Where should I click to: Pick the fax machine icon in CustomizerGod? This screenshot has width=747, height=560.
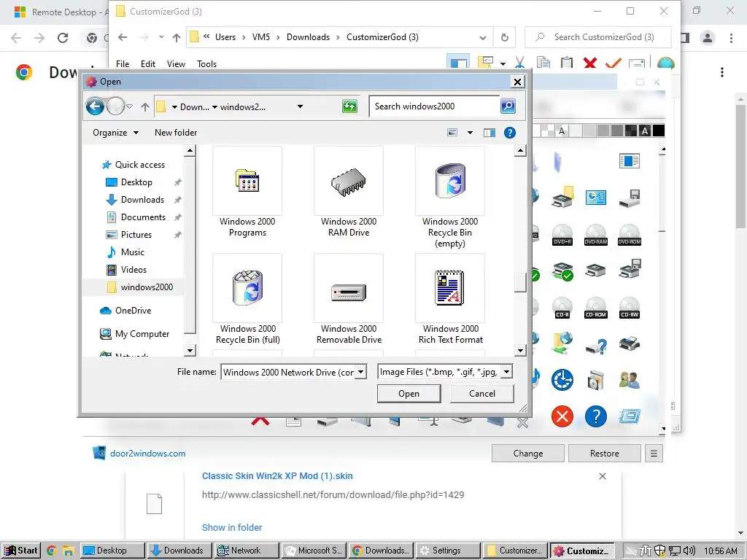[630, 343]
